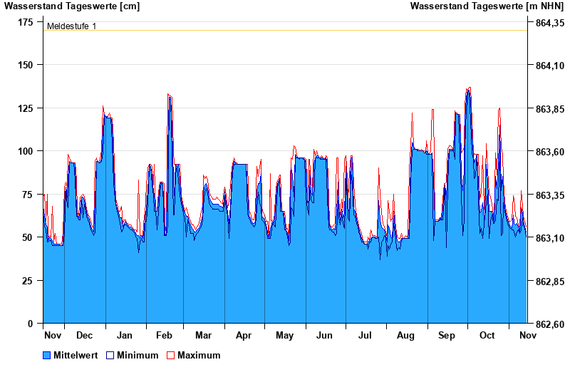Click the Feb month label on x-axis

pos(164,335)
